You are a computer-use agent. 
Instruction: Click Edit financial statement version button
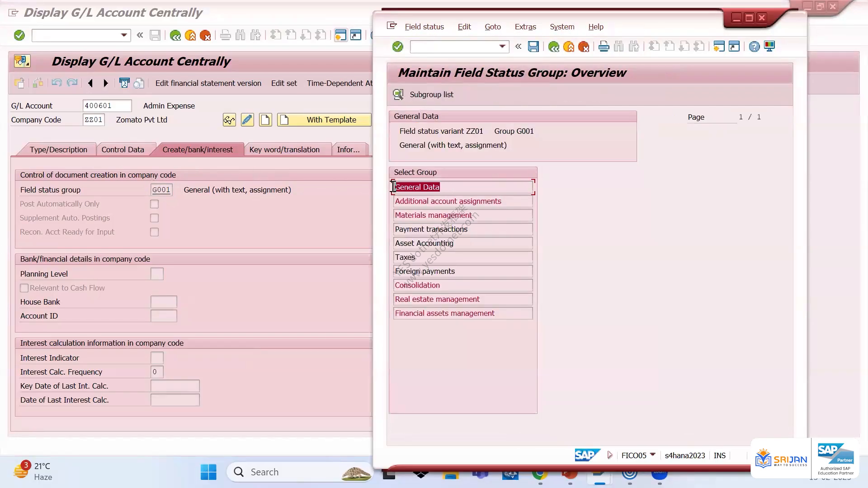pyautogui.click(x=208, y=83)
